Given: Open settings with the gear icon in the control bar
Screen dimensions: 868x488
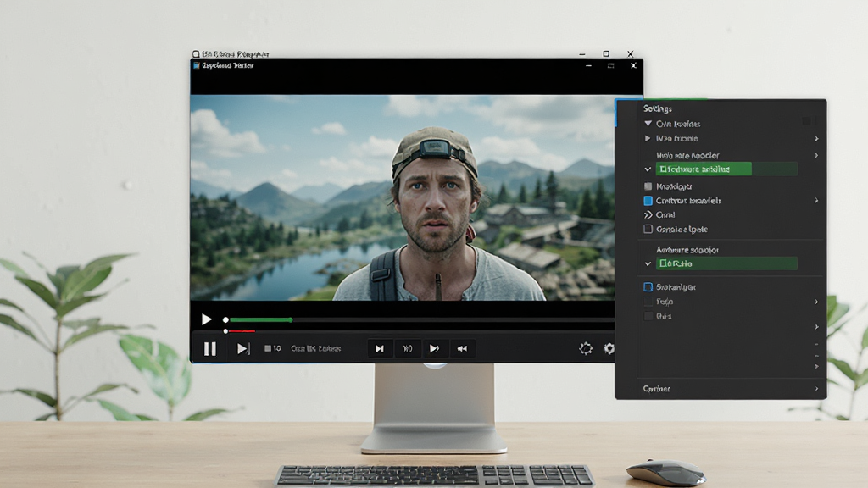Looking at the screenshot, I should point(609,348).
